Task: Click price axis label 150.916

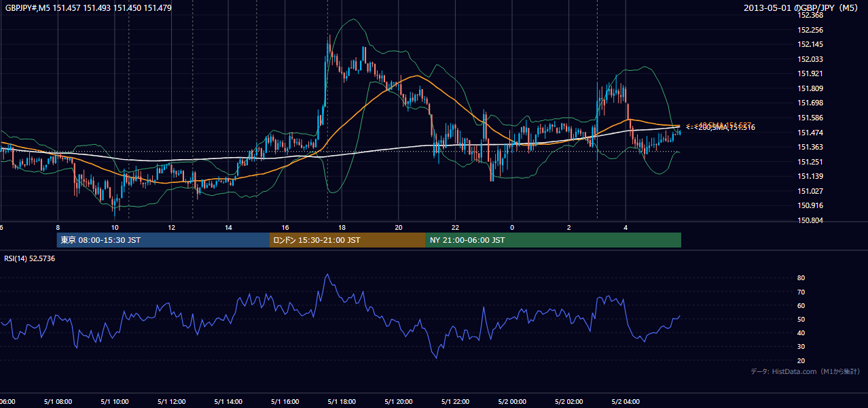Action: tap(810, 205)
